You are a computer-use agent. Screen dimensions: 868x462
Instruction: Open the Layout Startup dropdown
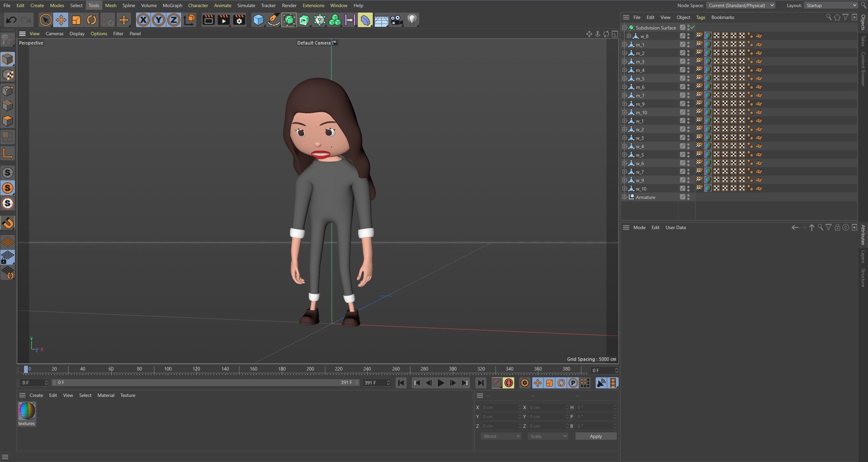(830, 5)
